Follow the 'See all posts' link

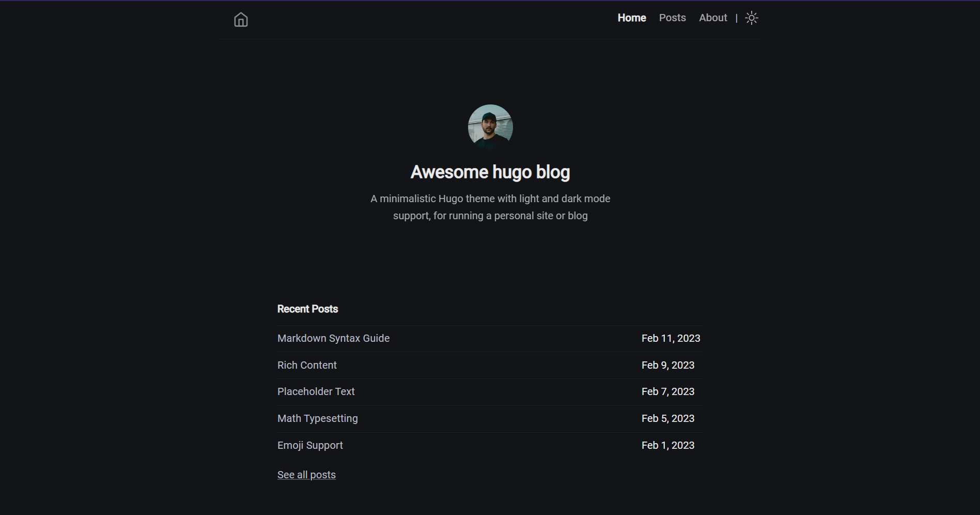click(x=306, y=475)
